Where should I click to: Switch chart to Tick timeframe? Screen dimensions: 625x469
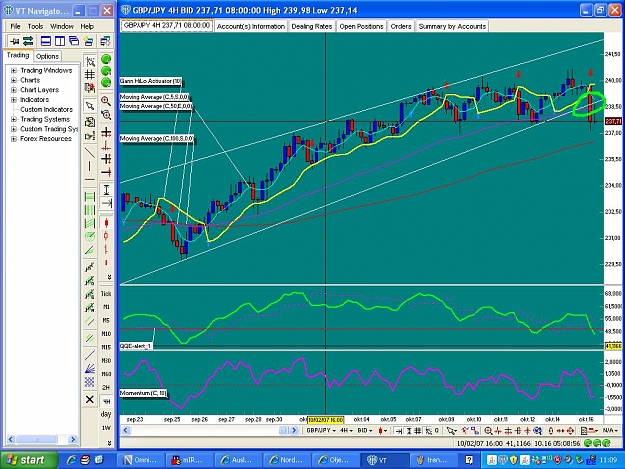pyautogui.click(x=106, y=294)
